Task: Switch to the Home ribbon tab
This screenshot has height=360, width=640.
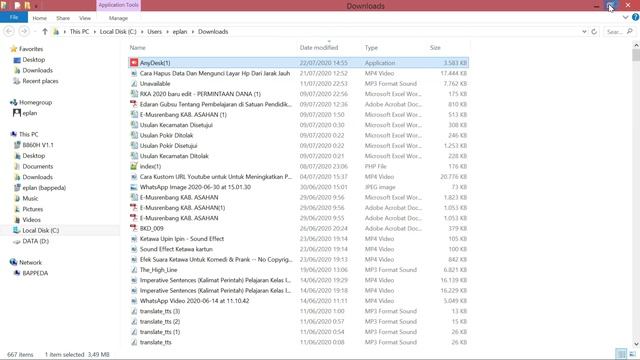Action: 40,18
